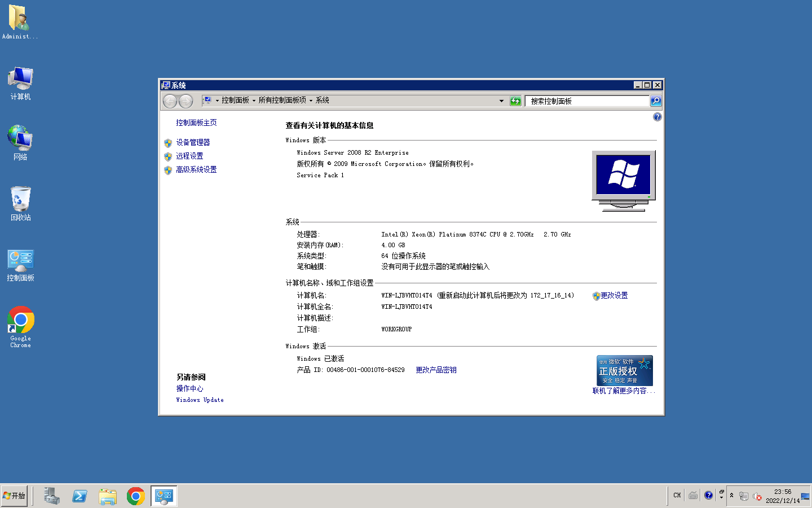
Task: Click the muted volume icon in system tray
Action: pyautogui.click(x=758, y=496)
